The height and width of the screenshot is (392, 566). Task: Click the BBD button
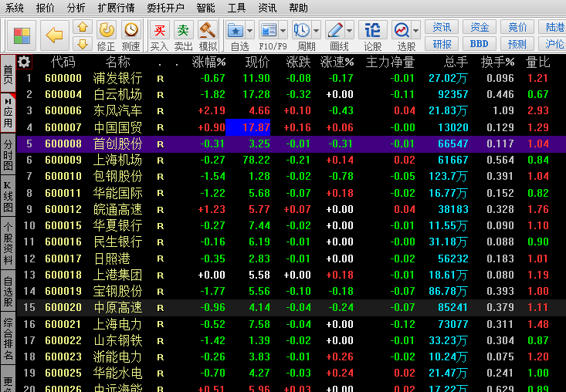click(480, 44)
